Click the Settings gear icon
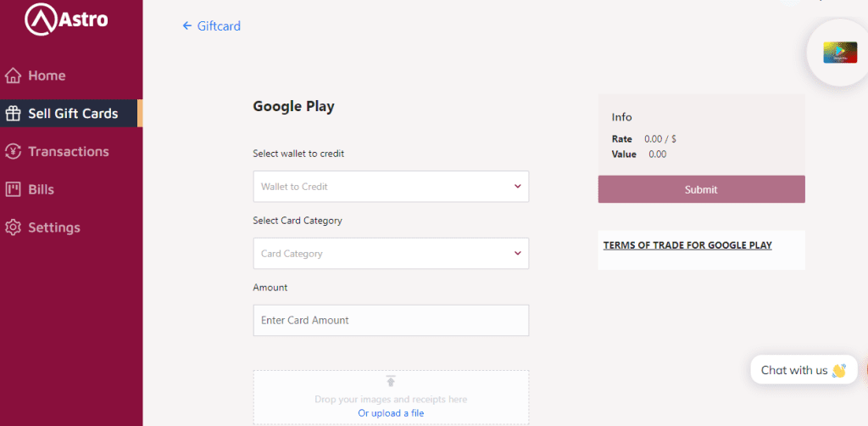The height and width of the screenshot is (426, 868). 13,227
